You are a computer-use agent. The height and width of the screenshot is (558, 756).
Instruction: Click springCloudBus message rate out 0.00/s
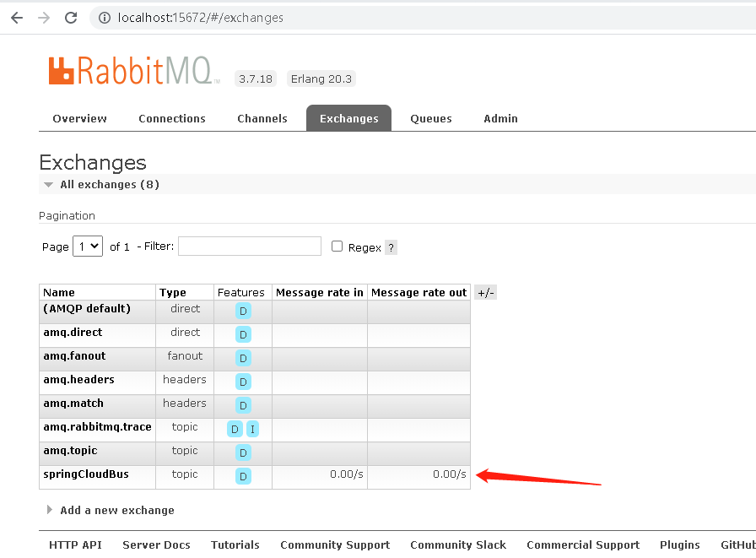(450, 474)
